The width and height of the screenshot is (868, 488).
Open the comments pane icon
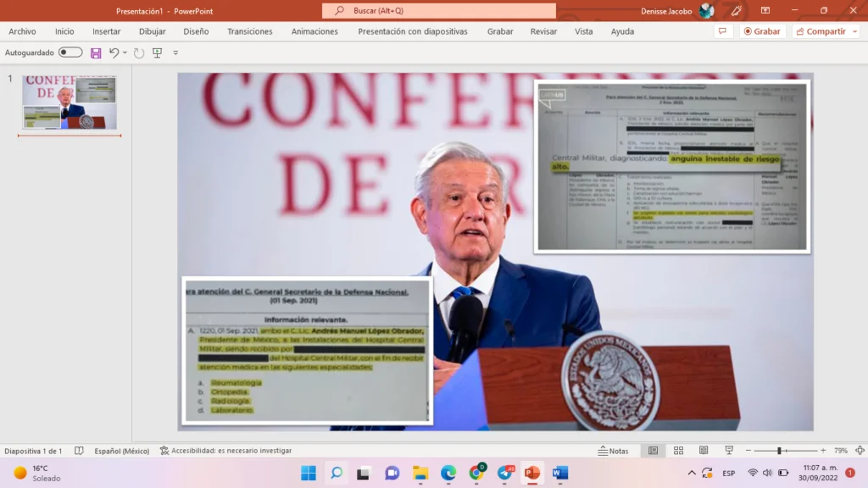pyautogui.click(x=722, y=31)
